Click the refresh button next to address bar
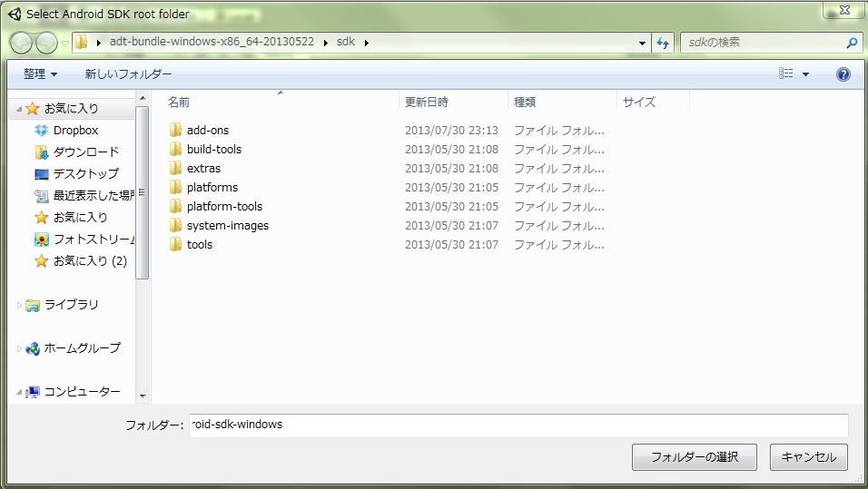 (662, 43)
